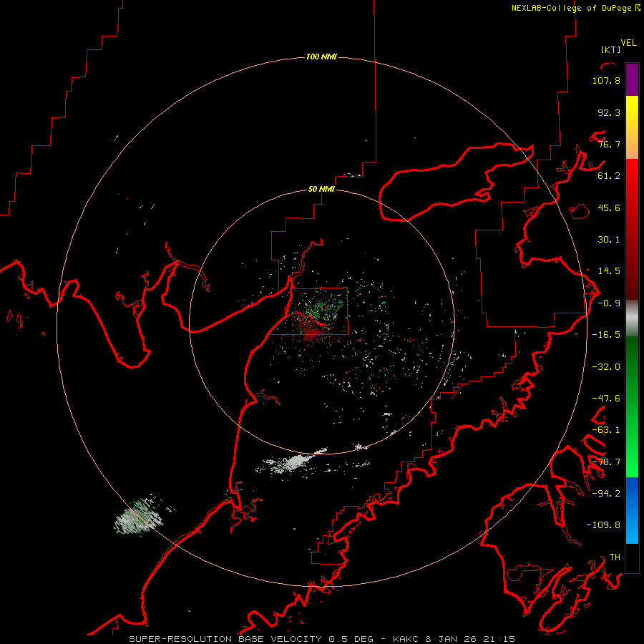Click the gray-green echo patch on 100 NMI ring

[x=139, y=517]
